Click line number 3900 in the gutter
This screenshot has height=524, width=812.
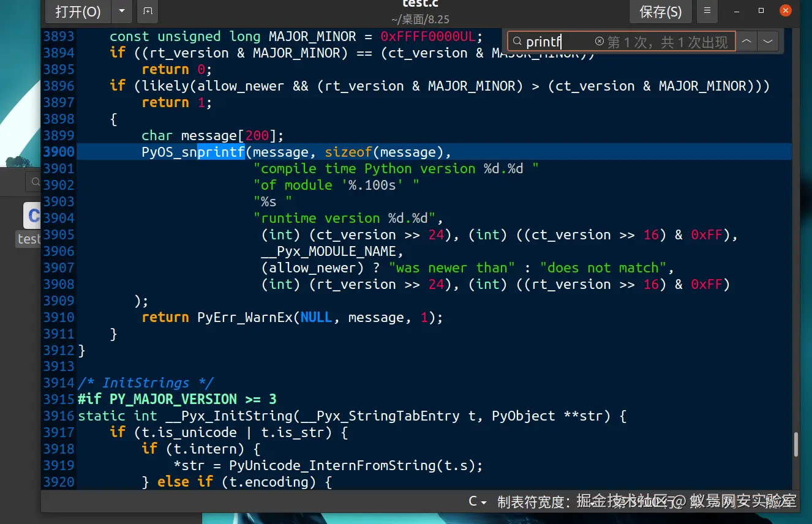pyautogui.click(x=59, y=152)
